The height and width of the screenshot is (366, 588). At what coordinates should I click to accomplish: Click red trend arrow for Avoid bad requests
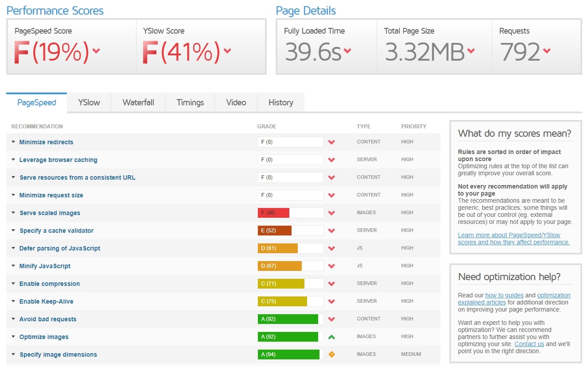pyautogui.click(x=331, y=319)
